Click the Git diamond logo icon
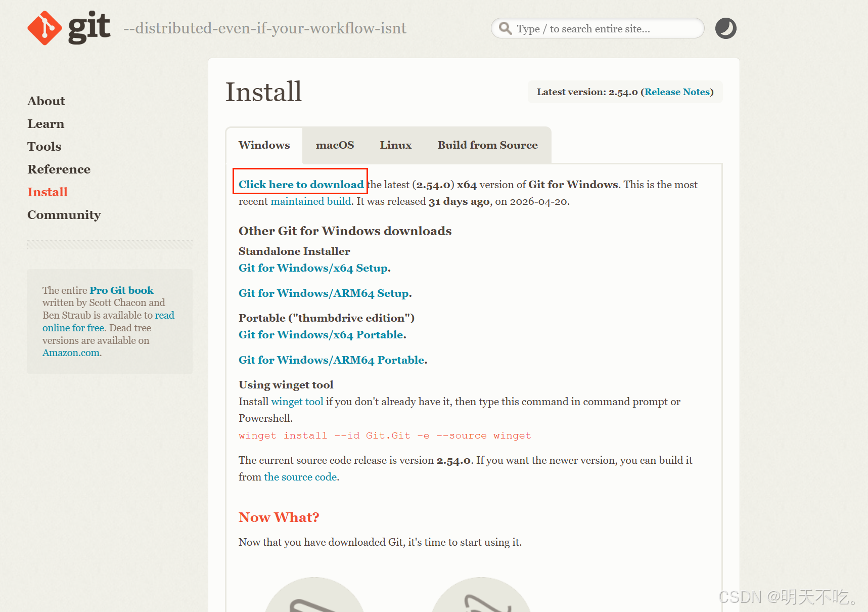The width and height of the screenshot is (868, 612). [45, 28]
